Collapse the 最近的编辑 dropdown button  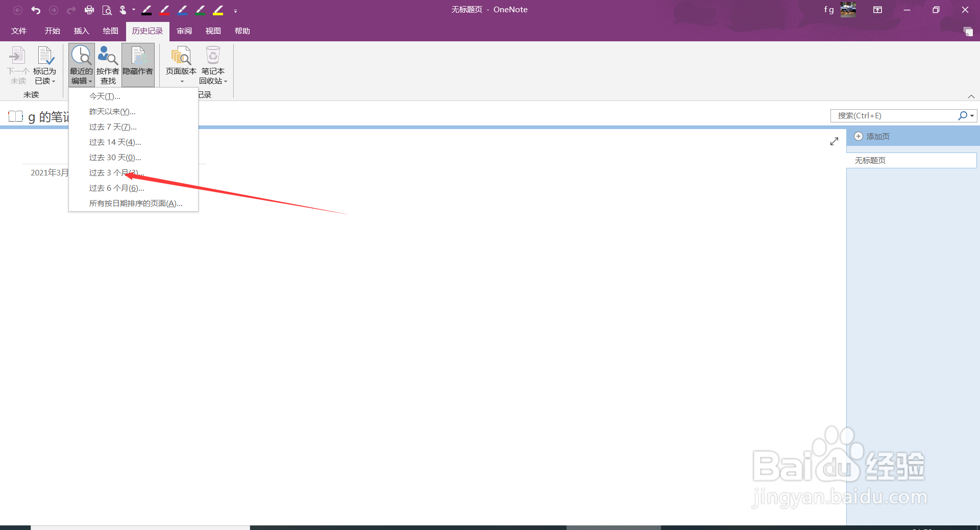click(x=82, y=65)
